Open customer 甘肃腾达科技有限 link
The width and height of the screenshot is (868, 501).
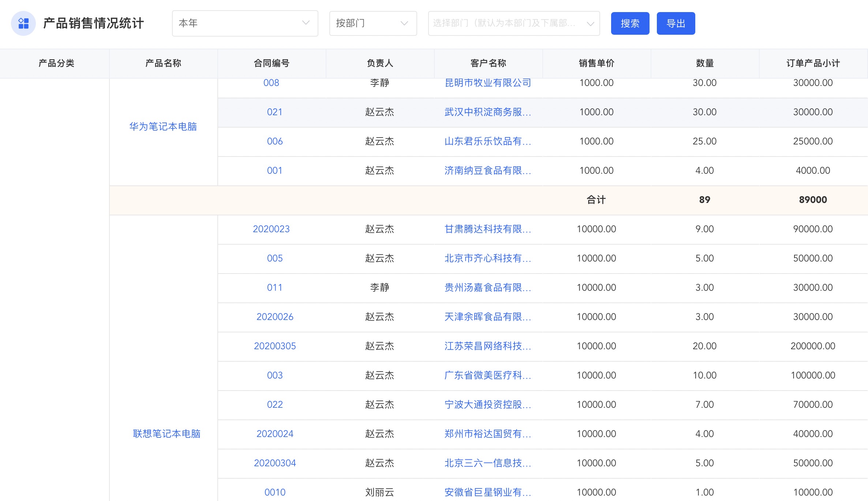tap(487, 229)
